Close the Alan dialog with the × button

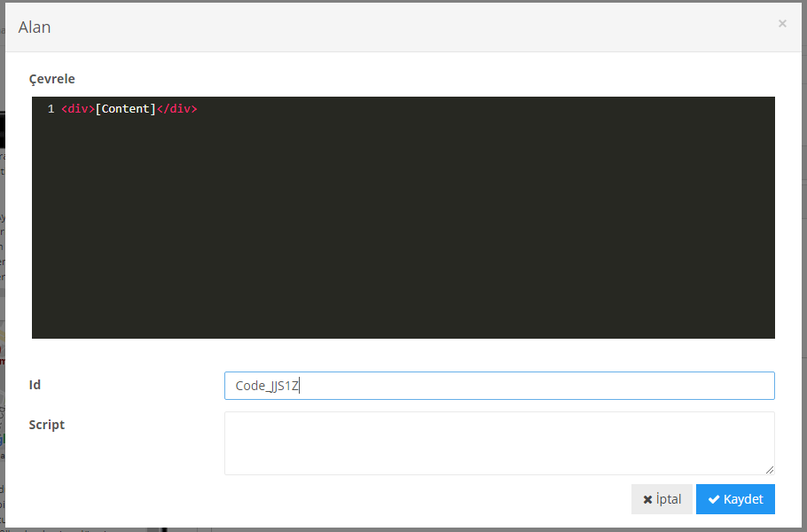pyautogui.click(x=781, y=24)
